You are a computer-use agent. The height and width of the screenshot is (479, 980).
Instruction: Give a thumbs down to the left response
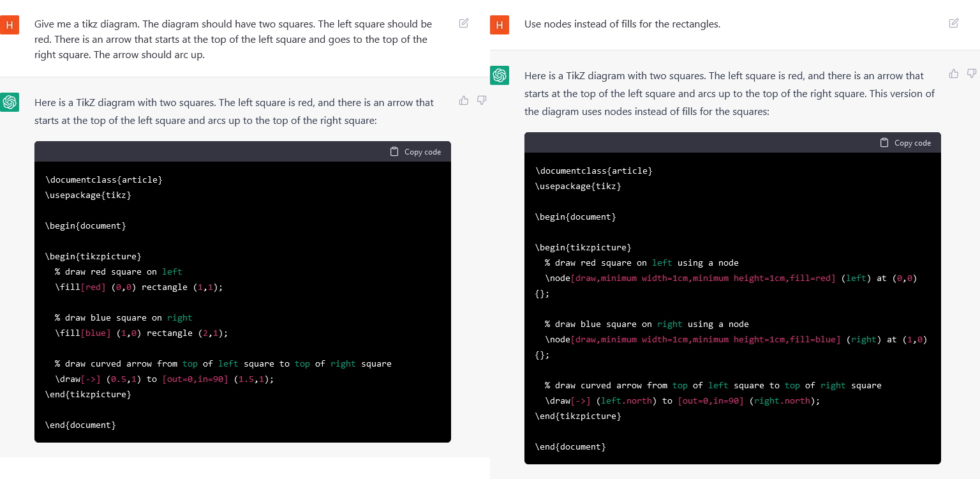[x=482, y=100]
